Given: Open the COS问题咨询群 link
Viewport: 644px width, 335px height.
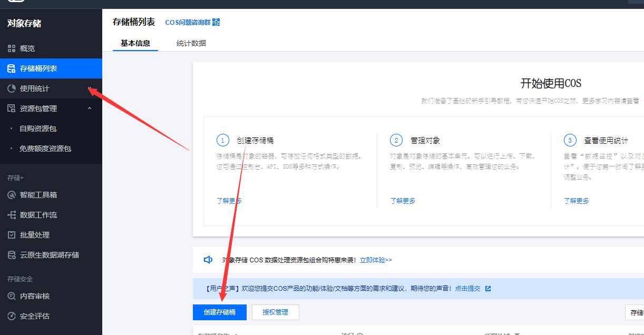Looking at the screenshot, I should (188, 22).
